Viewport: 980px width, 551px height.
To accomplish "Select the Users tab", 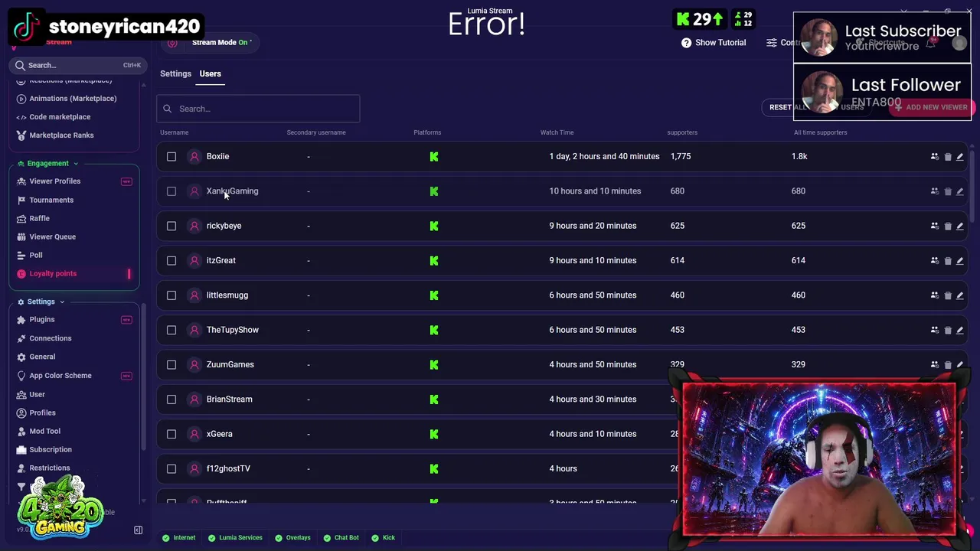I will [210, 73].
